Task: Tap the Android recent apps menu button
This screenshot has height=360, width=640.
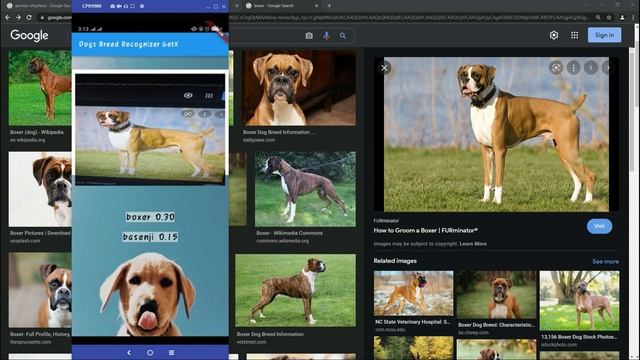Action: coord(171,352)
